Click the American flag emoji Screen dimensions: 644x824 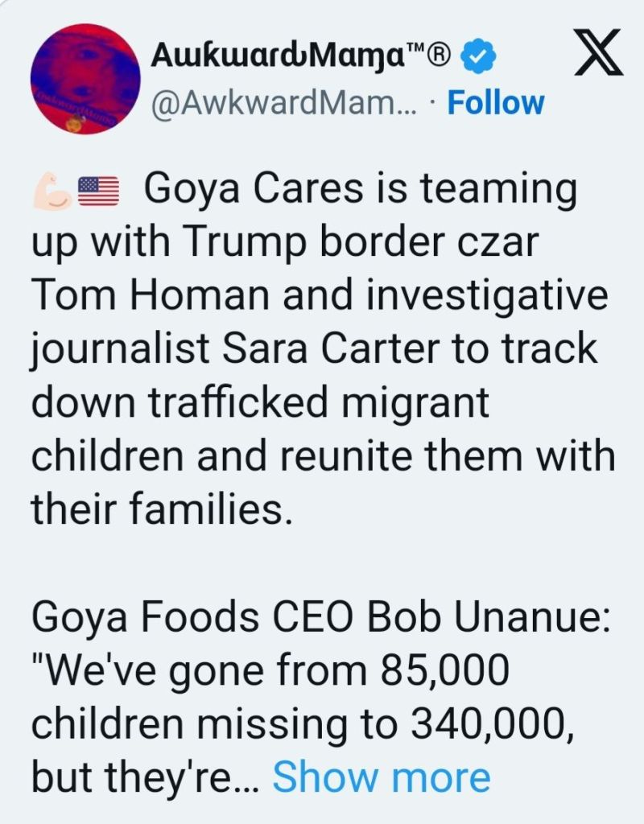pyautogui.click(x=97, y=193)
